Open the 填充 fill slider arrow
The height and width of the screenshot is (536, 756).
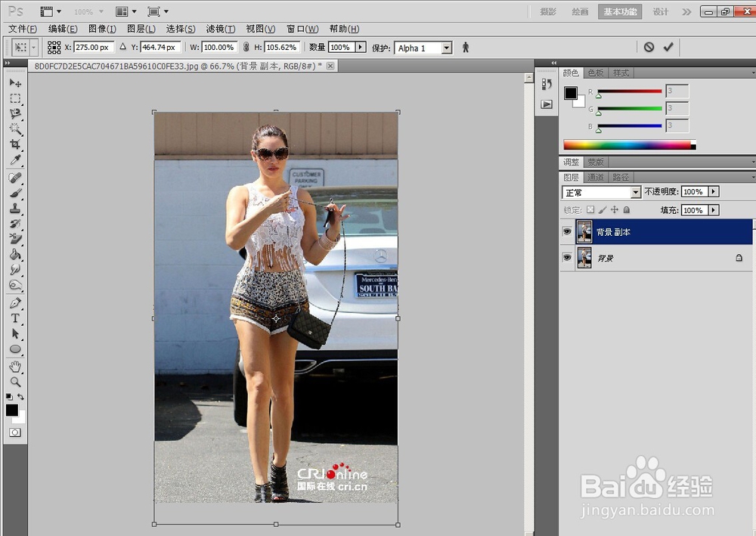[713, 210]
